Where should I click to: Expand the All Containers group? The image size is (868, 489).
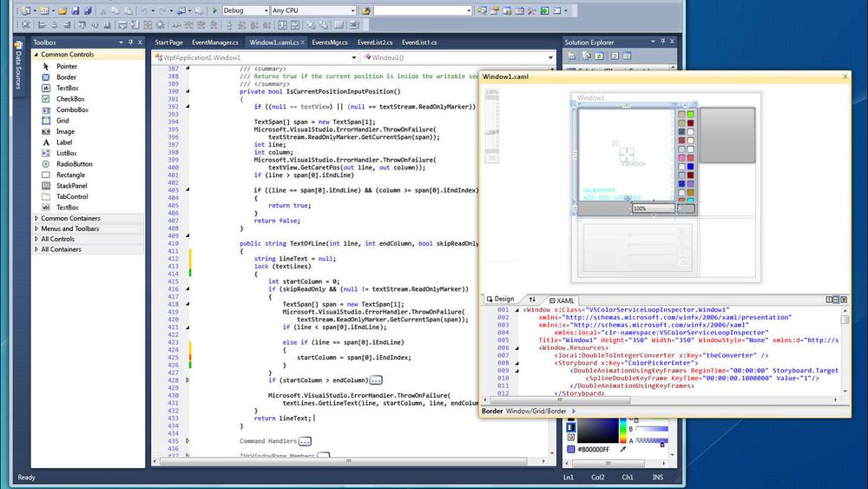click(x=36, y=249)
